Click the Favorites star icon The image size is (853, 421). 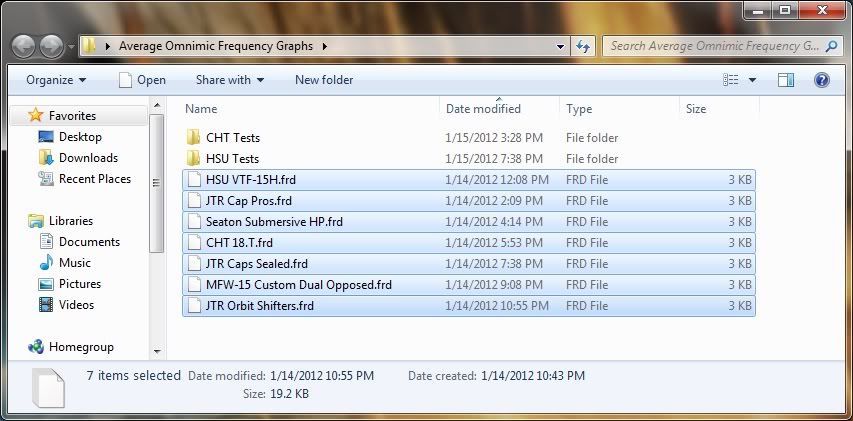[36, 115]
